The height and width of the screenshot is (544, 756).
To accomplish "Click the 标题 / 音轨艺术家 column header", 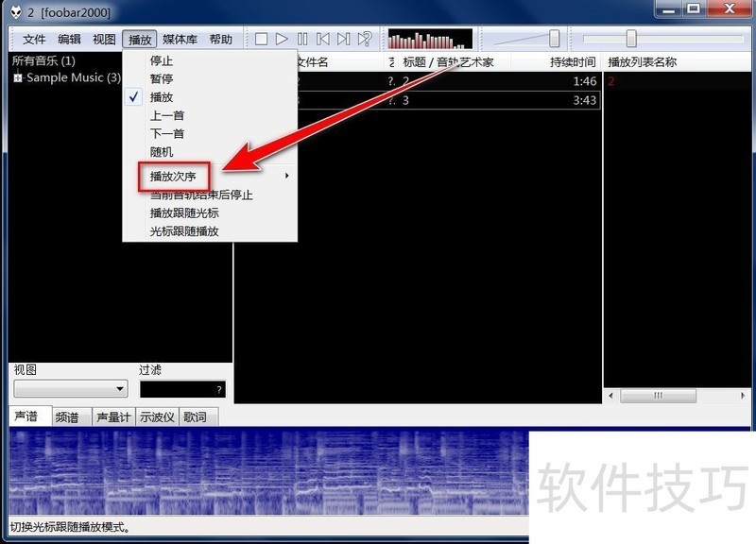I will tap(454, 62).
